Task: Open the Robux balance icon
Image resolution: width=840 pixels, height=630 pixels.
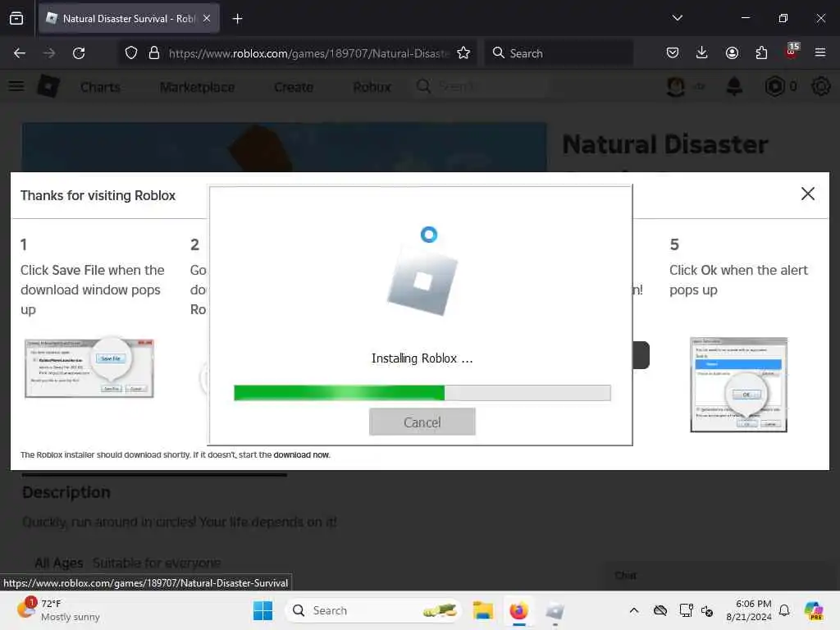Action: [x=774, y=86]
